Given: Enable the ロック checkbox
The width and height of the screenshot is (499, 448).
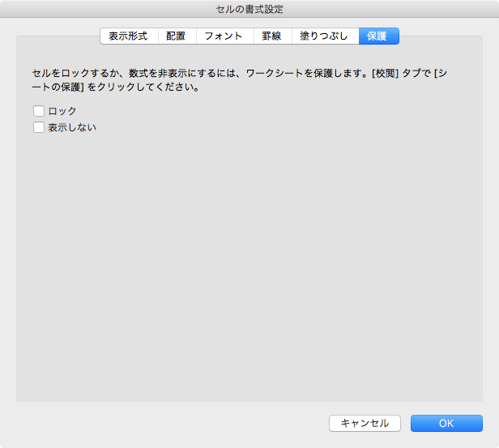Looking at the screenshot, I should pos(39,111).
